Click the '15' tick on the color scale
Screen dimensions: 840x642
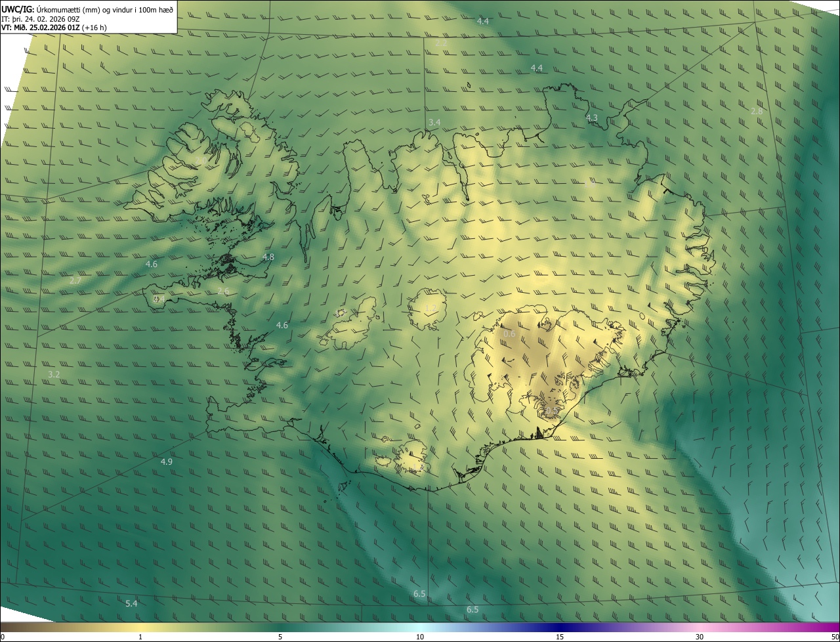tap(560, 637)
